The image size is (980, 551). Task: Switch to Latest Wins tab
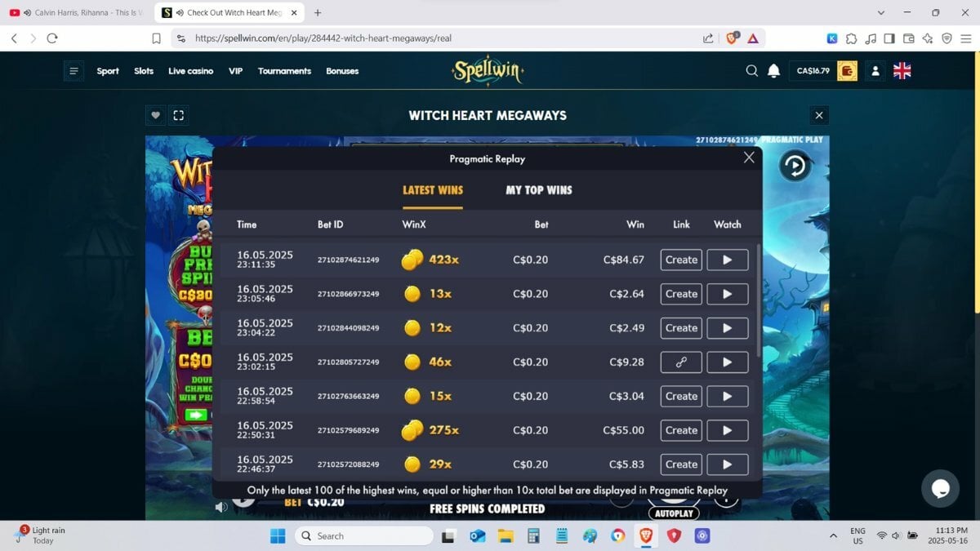click(433, 190)
